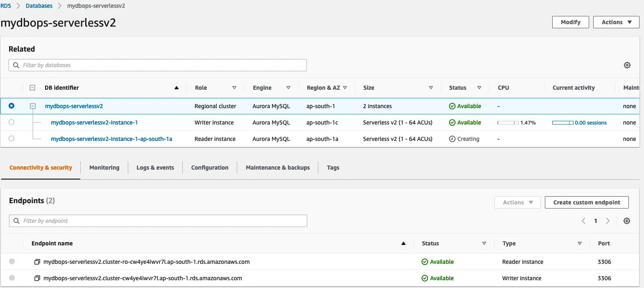Go to RDS breadcrumb link
This screenshot has width=644, height=288.
click(x=6, y=6)
